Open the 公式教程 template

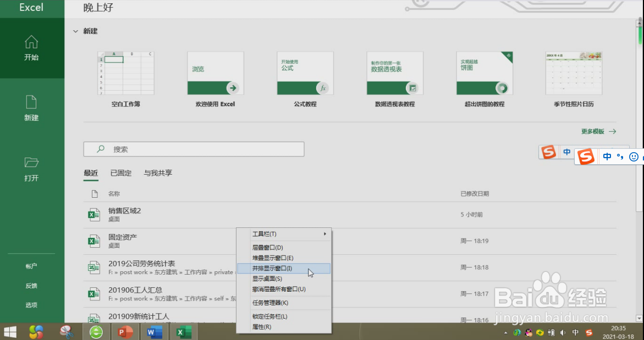tap(305, 79)
